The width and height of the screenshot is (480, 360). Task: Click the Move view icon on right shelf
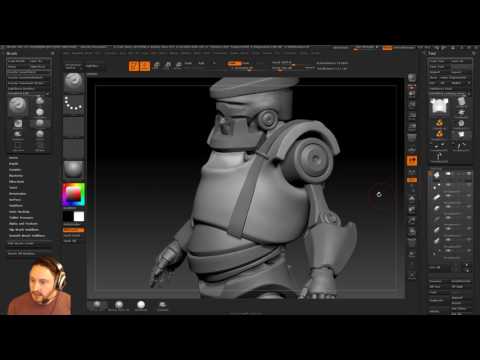(x=412, y=210)
